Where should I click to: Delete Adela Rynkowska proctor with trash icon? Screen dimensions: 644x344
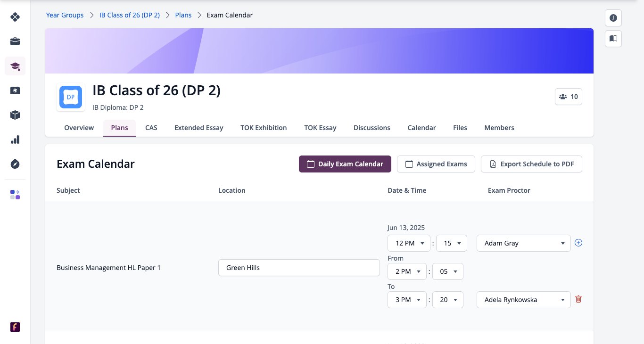point(578,299)
